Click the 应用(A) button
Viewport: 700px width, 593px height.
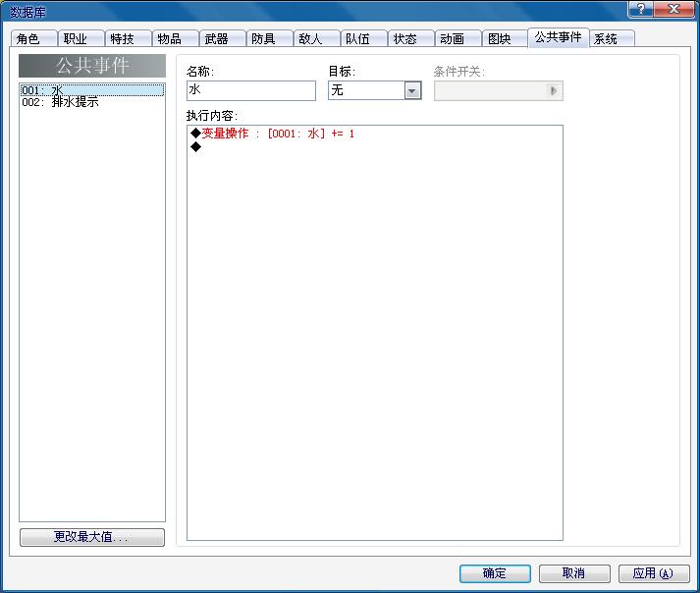(654, 573)
